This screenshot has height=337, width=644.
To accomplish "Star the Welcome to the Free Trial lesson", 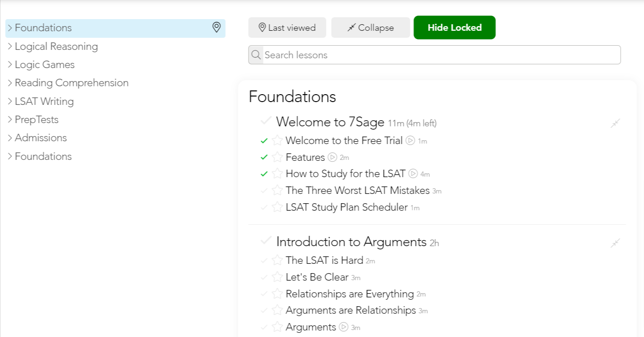I will click(x=277, y=140).
